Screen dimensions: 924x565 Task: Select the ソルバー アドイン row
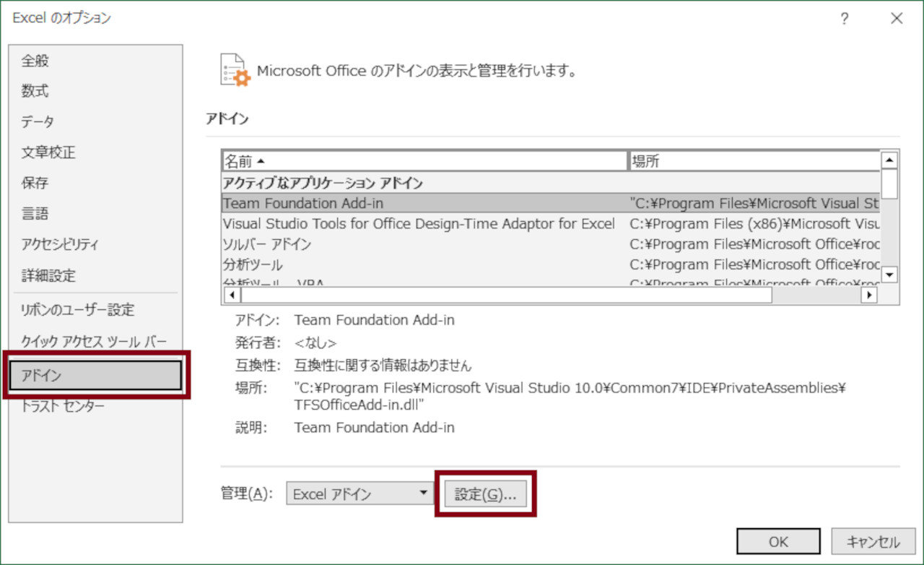coord(552,244)
